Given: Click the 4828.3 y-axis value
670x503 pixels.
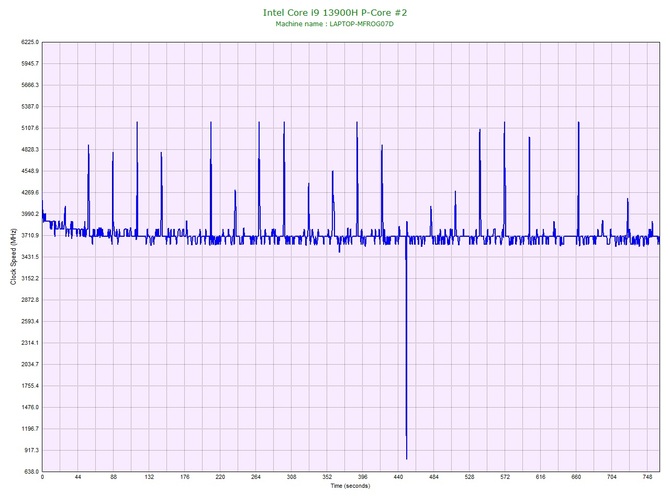Looking at the screenshot, I should (x=30, y=150).
